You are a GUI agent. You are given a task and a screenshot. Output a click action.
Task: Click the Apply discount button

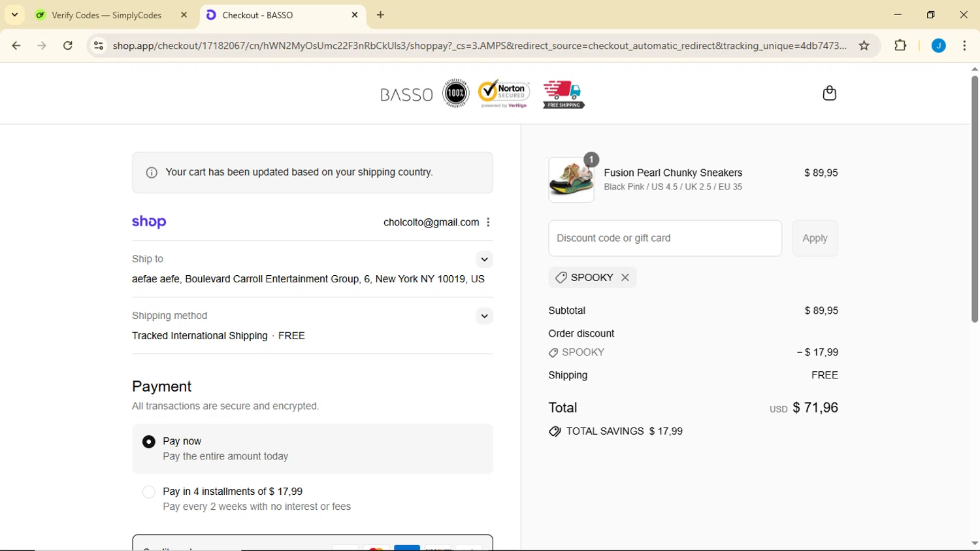pyautogui.click(x=815, y=239)
